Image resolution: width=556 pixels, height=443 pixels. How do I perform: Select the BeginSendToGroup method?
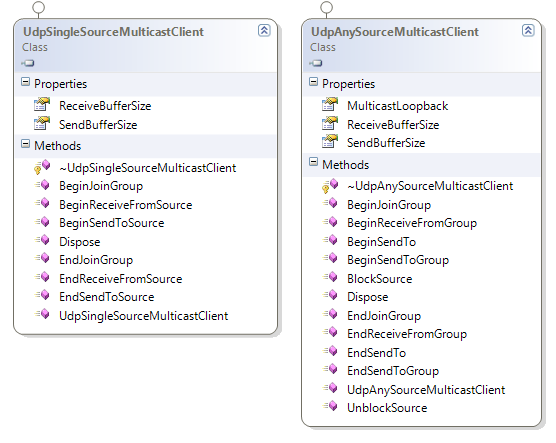(x=398, y=260)
